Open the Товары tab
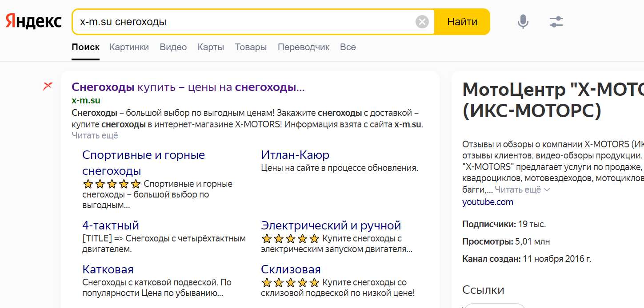 pos(251,47)
